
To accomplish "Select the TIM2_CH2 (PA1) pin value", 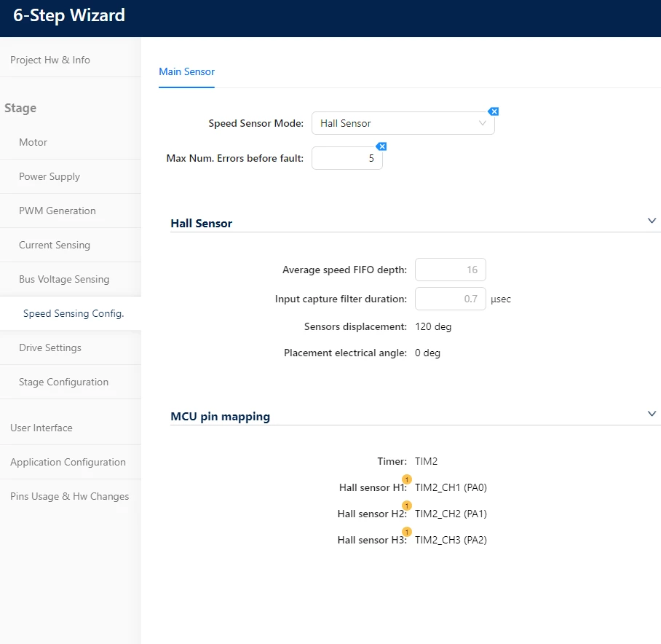I will click(x=451, y=514).
